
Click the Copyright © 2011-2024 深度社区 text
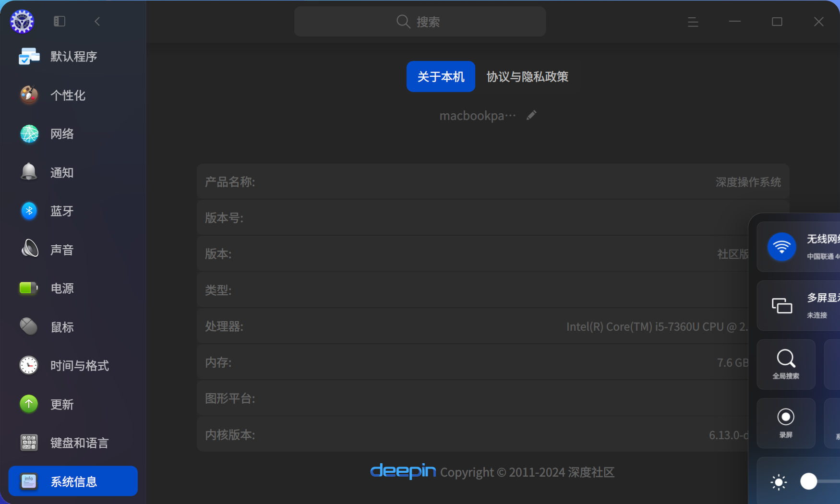[x=527, y=472]
